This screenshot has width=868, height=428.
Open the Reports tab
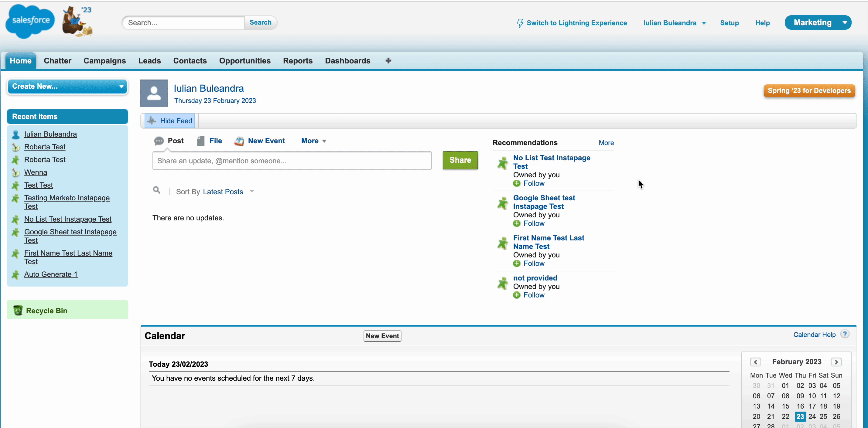[298, 61]
